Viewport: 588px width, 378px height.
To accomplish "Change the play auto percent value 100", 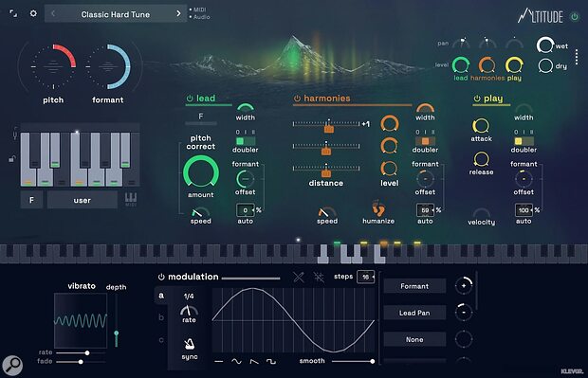I will [524, 210].
